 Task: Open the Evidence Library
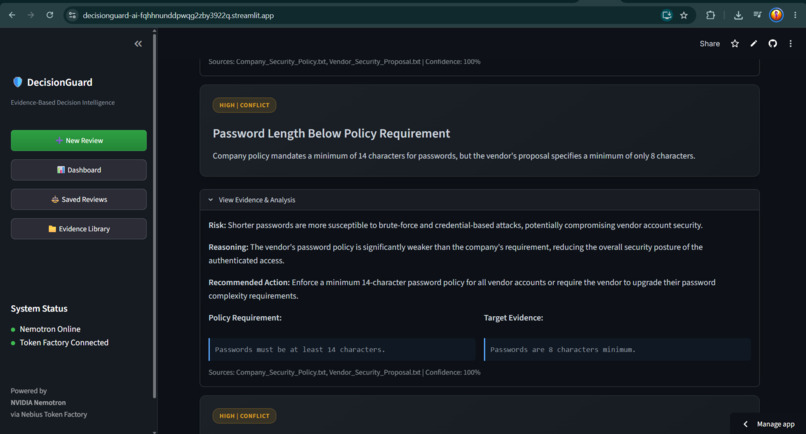pos(79,229)
